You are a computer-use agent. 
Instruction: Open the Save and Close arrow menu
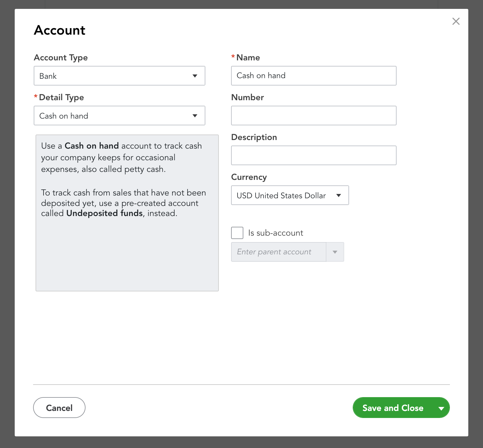coord(441,408)
